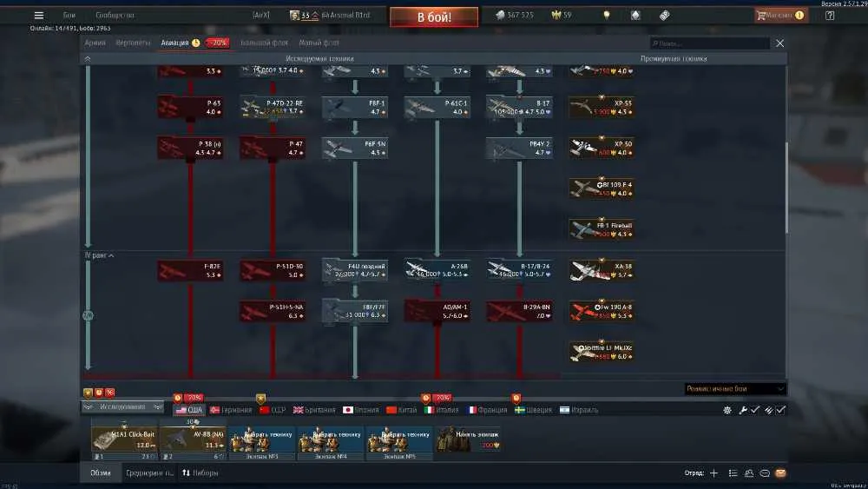
Task: Switch to the Малый флот tab
Action: tap(319, 43)
